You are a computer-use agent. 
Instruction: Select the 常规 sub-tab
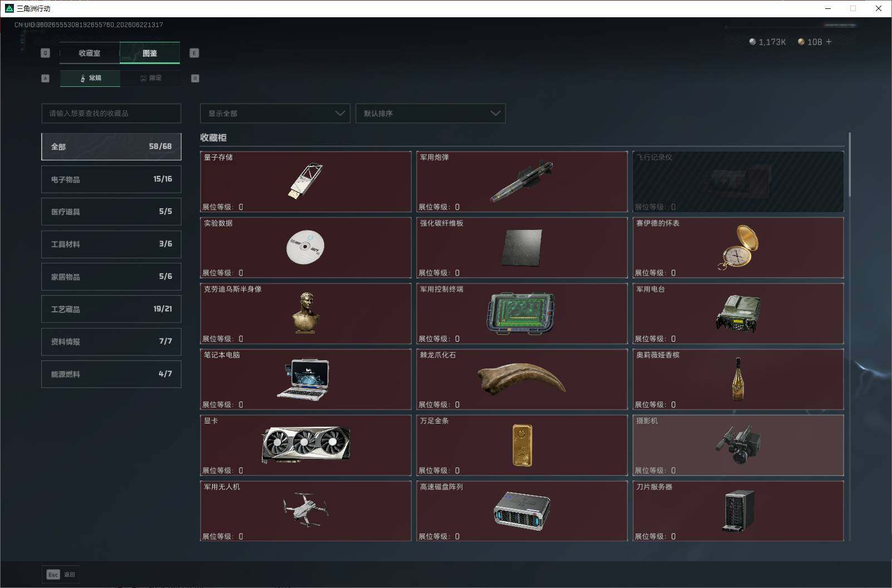click(x=90, y=78)
